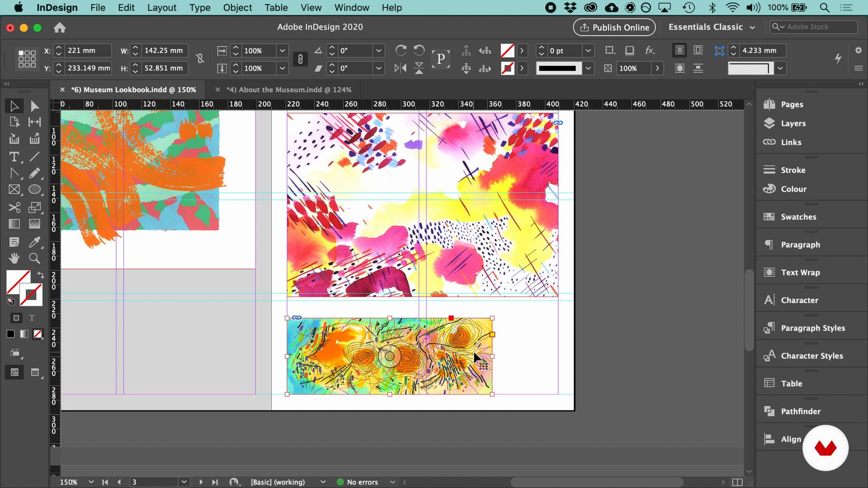This screenshot has width=868, height=488.
Task: Open the Swatches panel
Action: pos(798,217)
